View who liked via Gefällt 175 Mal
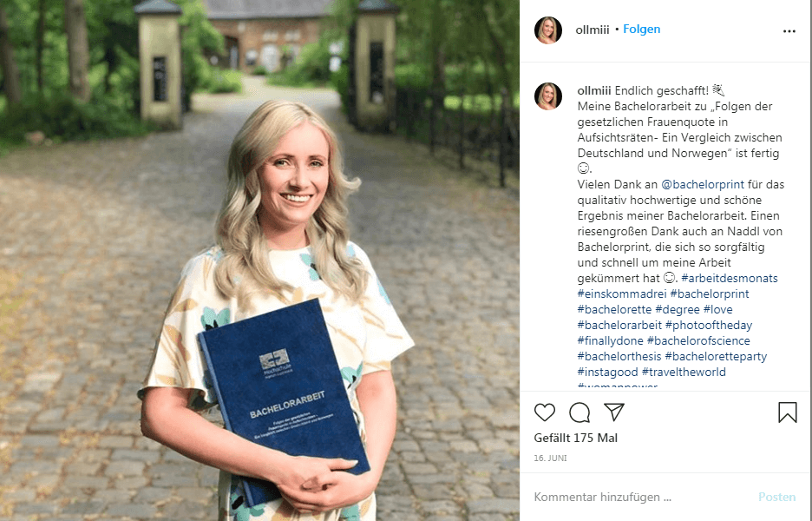 (576, 438)
